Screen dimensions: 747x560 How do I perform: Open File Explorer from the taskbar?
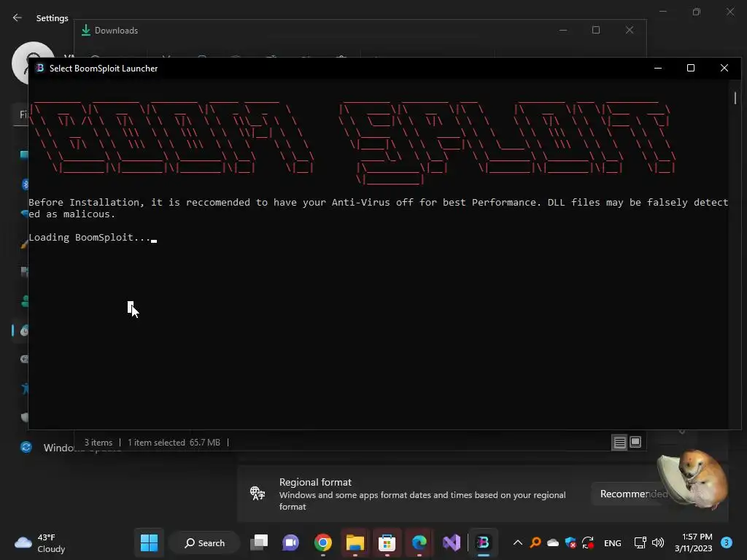pos(355,542)
